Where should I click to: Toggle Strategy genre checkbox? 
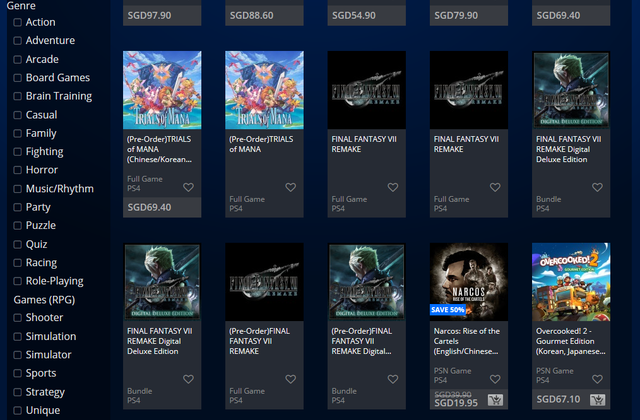click(x=18, y=392)
